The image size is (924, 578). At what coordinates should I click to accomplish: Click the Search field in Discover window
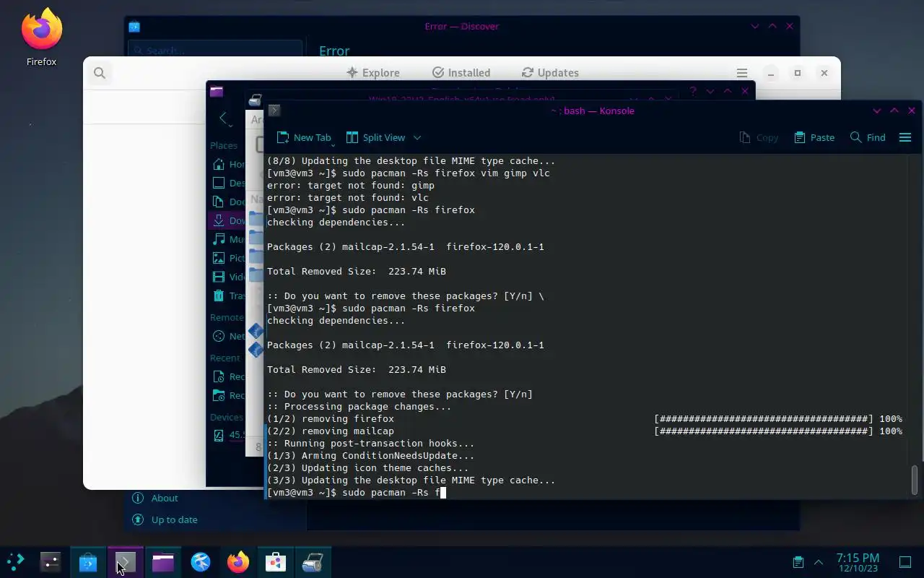tap(214, 50)
